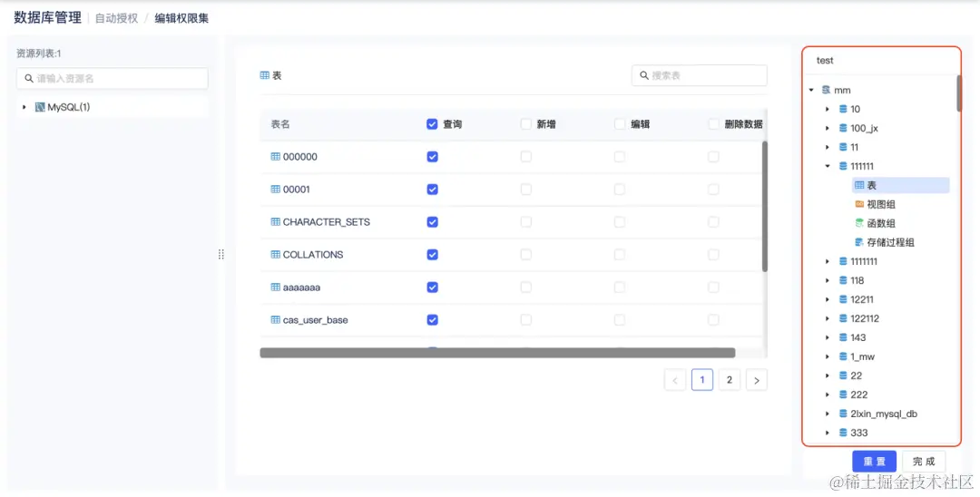
Task: Click the table's vertical scrollbar
Action: (x=765, y=206)
